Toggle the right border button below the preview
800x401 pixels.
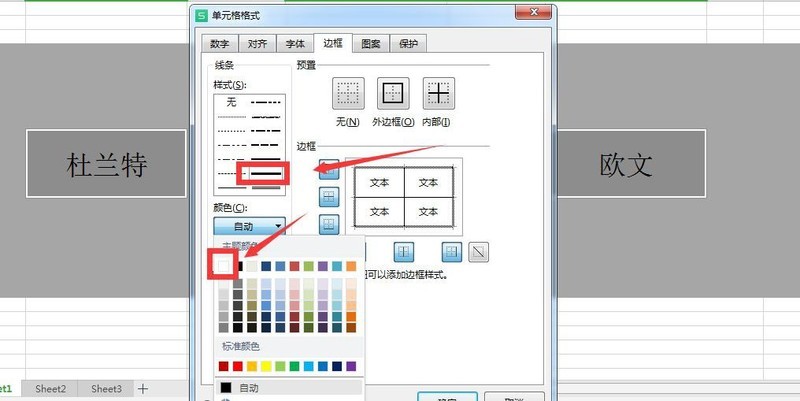(451, 251)
